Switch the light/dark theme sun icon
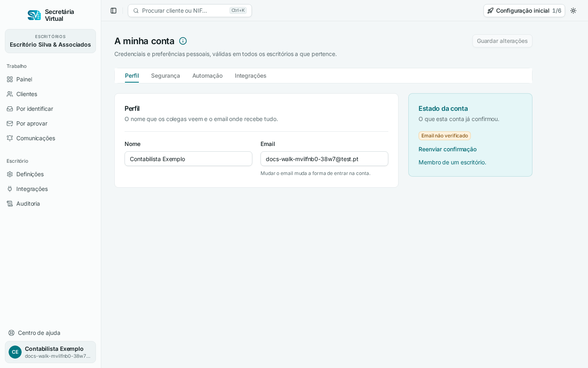This screenshot has height=368, width=588. (x=573, y=11)
